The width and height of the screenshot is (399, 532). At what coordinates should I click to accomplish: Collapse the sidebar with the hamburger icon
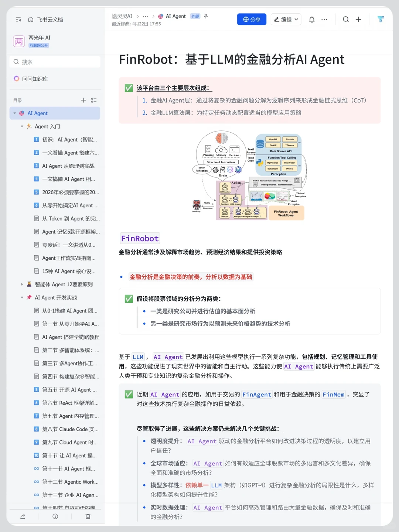click(18, 20)
